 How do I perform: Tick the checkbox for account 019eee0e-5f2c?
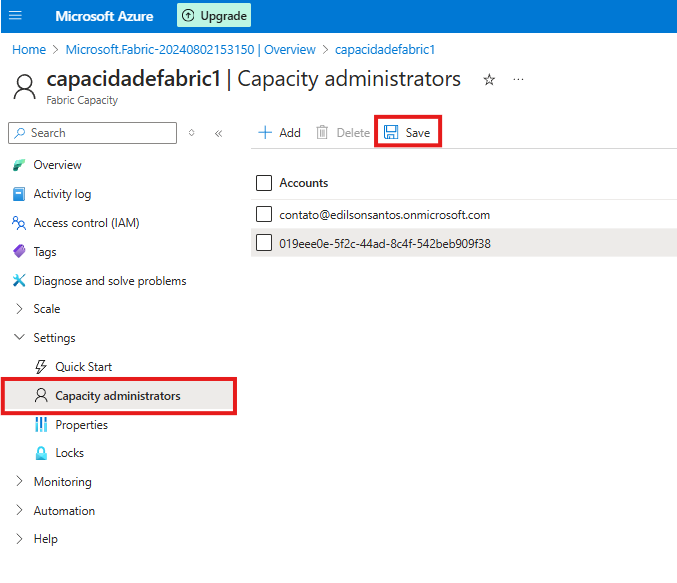(264, 243)
